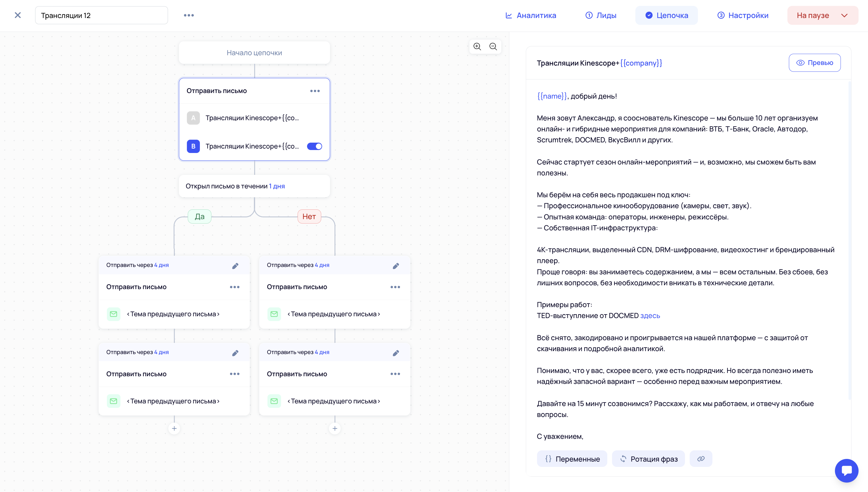This screenshot has width=868, height=492.
Task: Click the 'Открыл письмо в течении 1 дня' condition
Action: pos(254,186)
